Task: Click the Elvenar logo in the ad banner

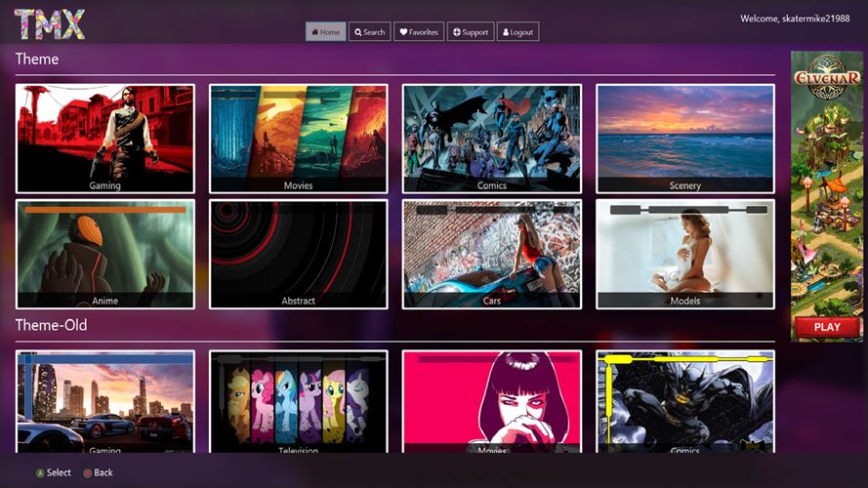Action: click(826, 77)
